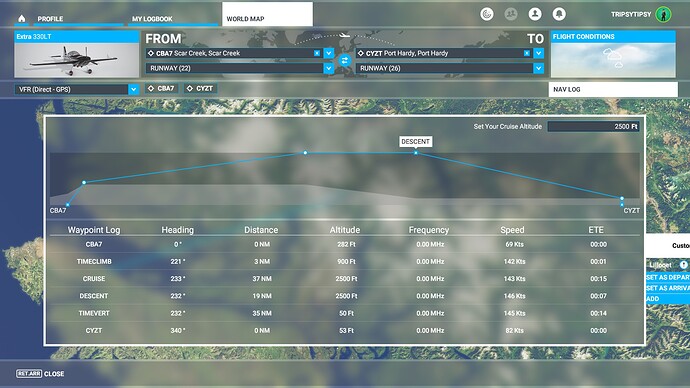Select the cruise start point on profile
Screen dimensions: 690x388
305,153
